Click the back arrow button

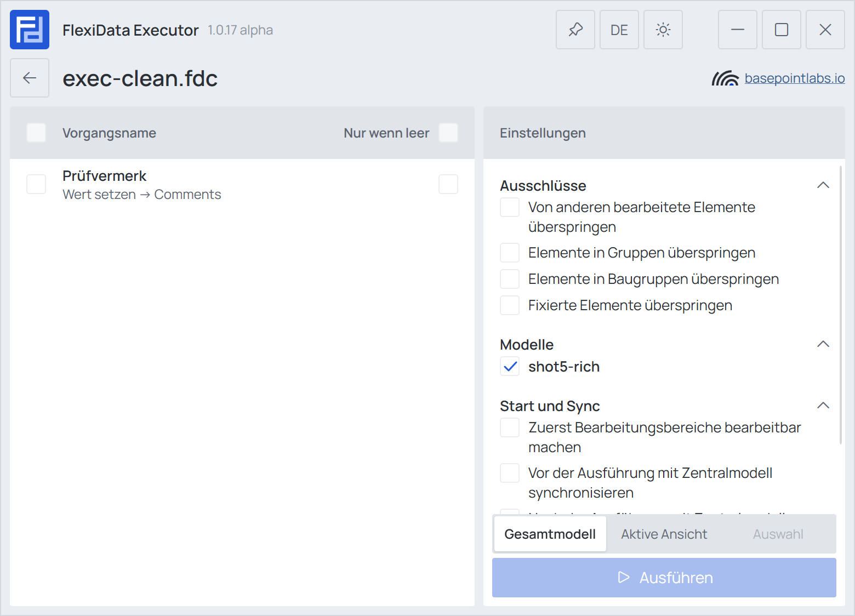coord(30,78)
